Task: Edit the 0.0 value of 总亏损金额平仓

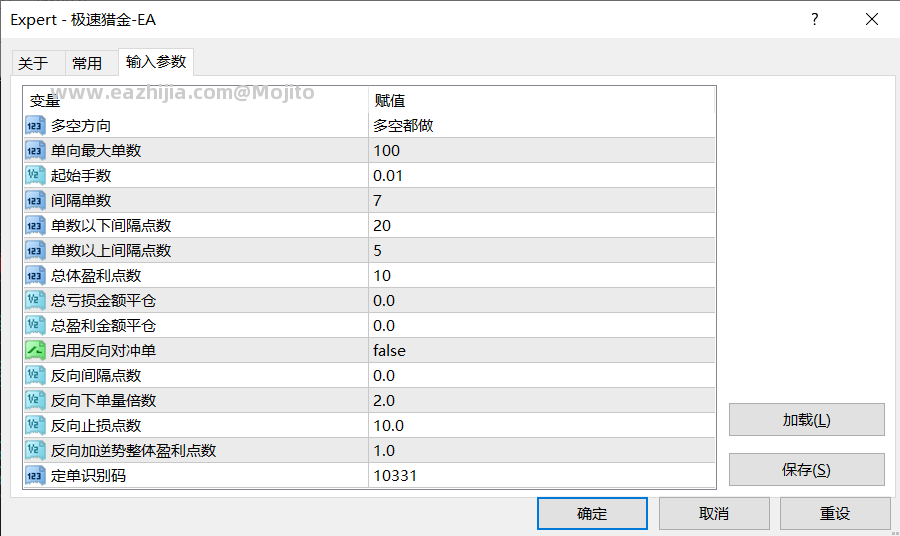Action: [542, 301]
